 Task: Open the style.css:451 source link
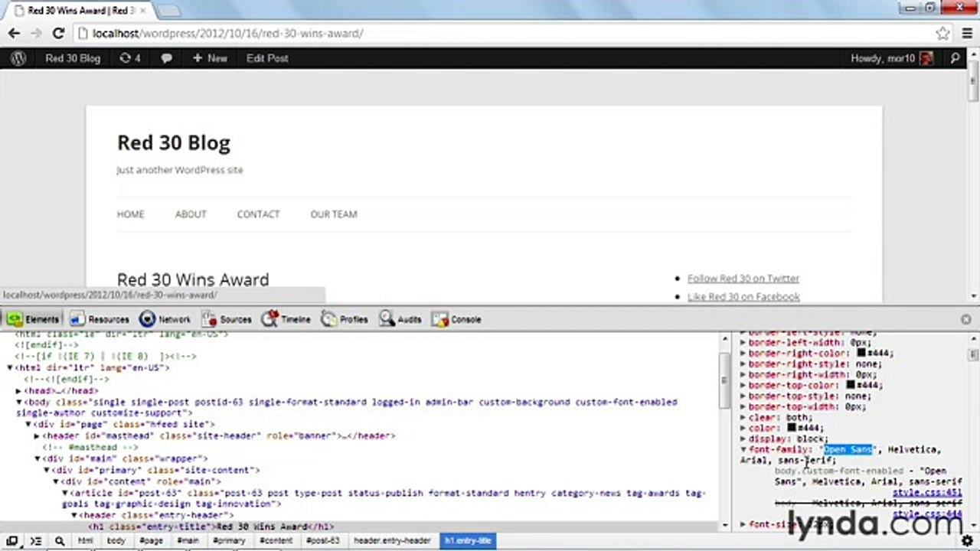tap(927, 493)
